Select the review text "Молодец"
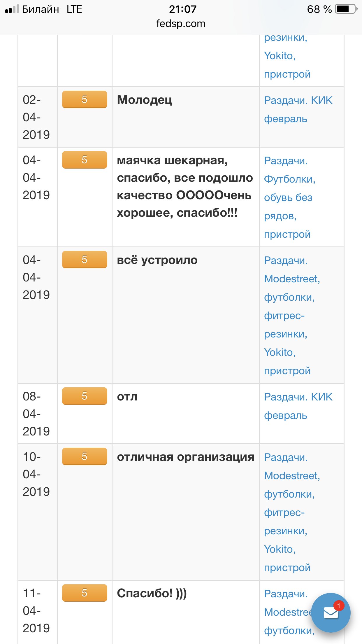The image size is (362, 644). [x=145, y=100]
